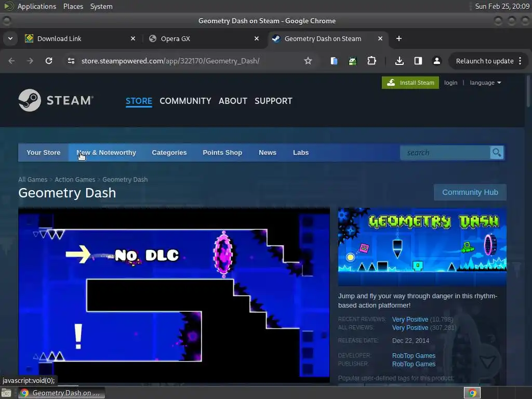The height and width of the screenshot is (399, 532).
Task: Open the System menu
Action: click(101, 6)
